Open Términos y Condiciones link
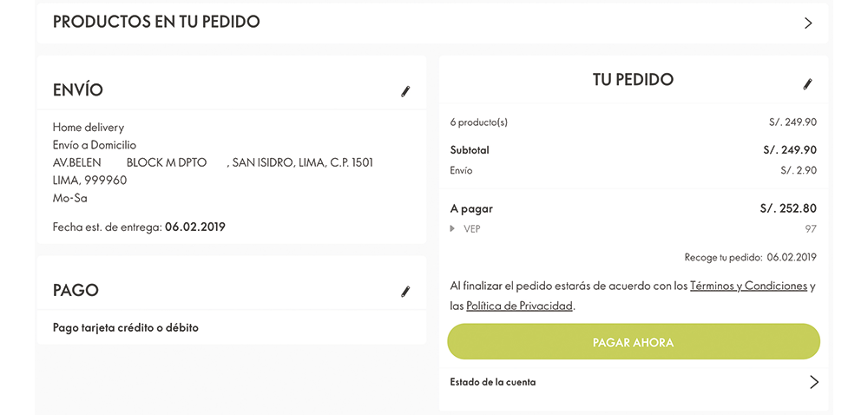Image resolution: width=868 pixels, height=415 pixels. click(748, 287)
